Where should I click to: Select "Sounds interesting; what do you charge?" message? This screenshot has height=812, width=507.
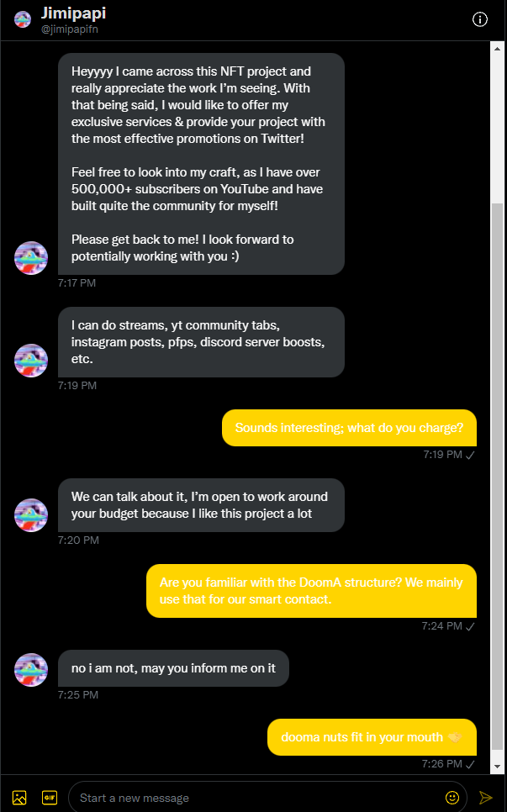(349, 428)
